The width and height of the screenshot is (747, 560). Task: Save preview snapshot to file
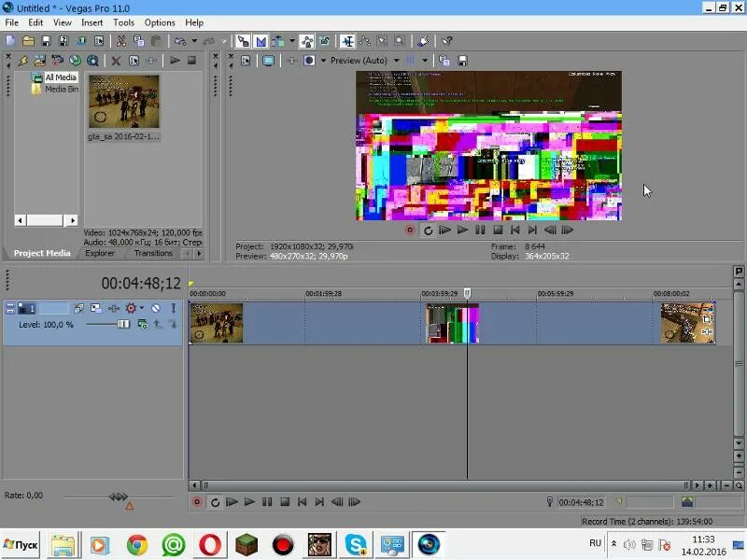click(x=462, y=61)
